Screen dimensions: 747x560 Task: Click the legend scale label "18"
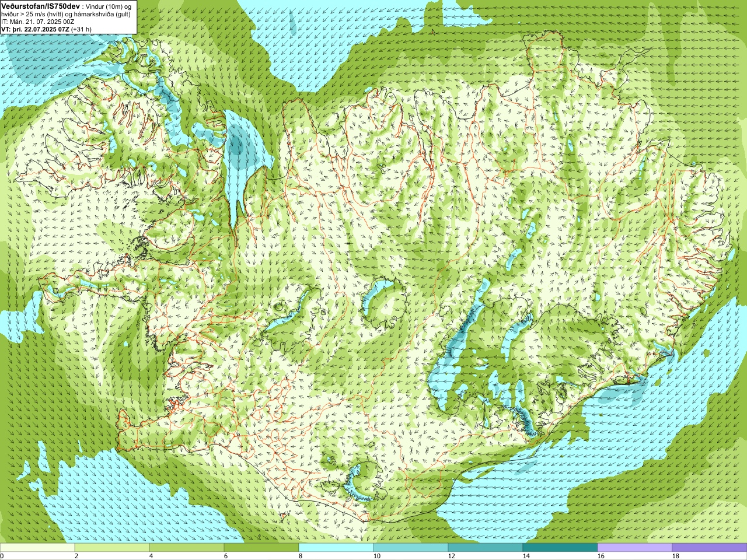(675, 556)
